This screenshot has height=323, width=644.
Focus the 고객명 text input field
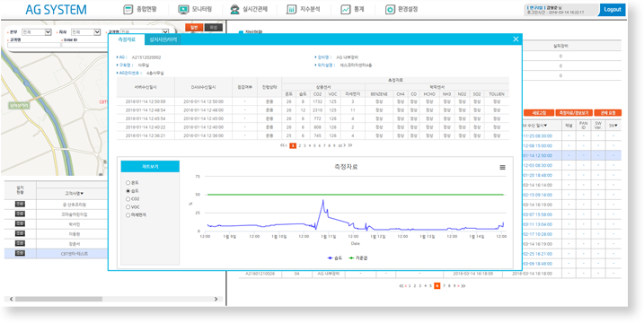(33, 46)
